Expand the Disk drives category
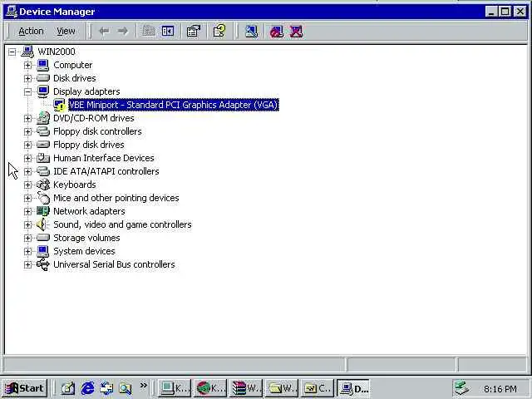This screenshot has height=399, width=532. point(27,78)
